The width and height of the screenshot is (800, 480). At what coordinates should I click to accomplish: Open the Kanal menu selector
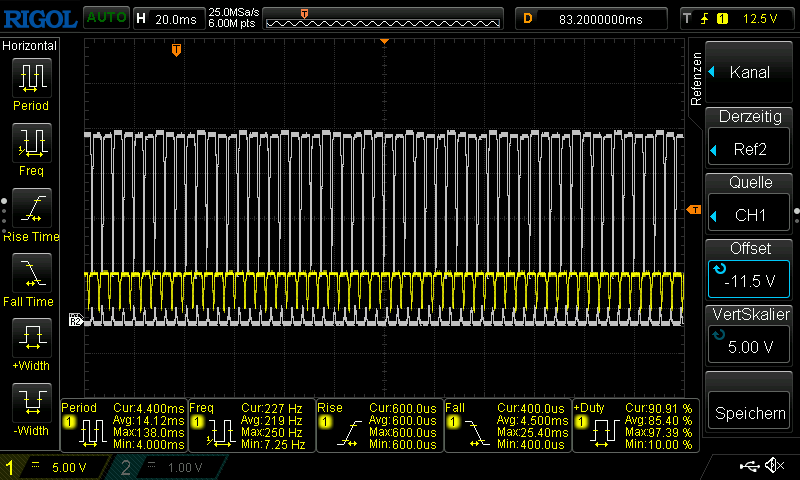750,72
